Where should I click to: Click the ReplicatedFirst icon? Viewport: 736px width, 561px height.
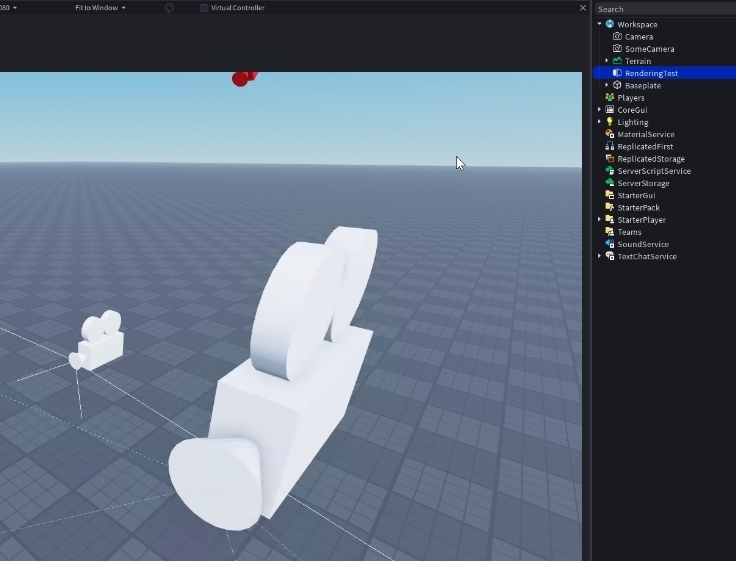[610, 146]
